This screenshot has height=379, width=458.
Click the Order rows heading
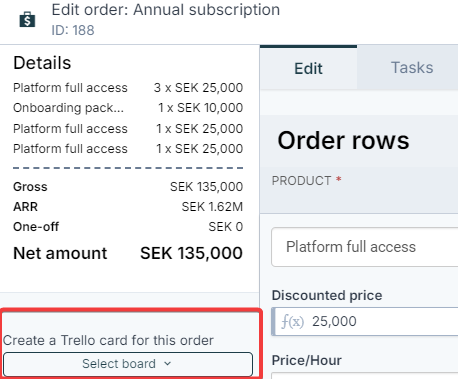343,140
